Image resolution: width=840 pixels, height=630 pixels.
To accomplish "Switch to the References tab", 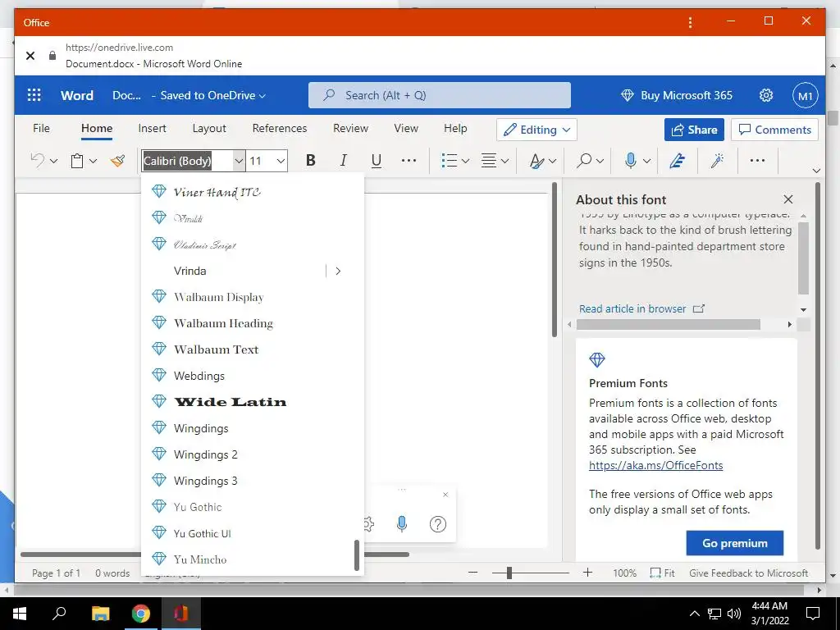I will [280, 129].
